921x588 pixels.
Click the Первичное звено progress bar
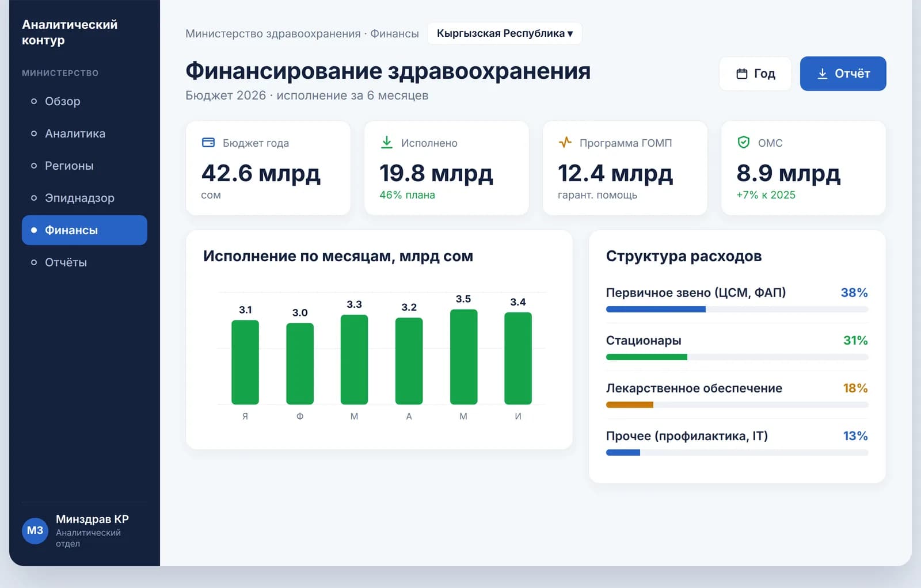(737, 310)
